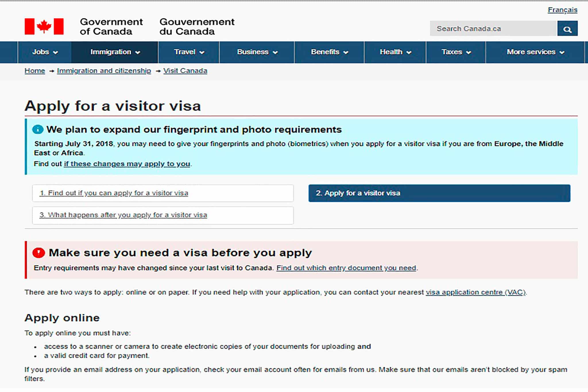Expand More services menu

pos(535,52)
